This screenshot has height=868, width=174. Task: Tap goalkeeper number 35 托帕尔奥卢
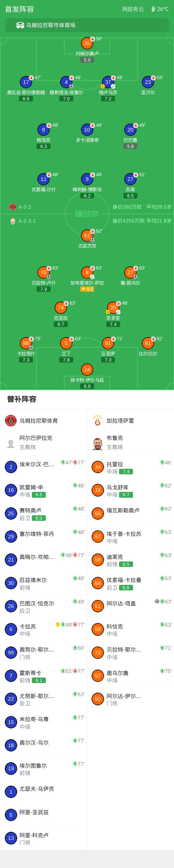coord(87,43)
